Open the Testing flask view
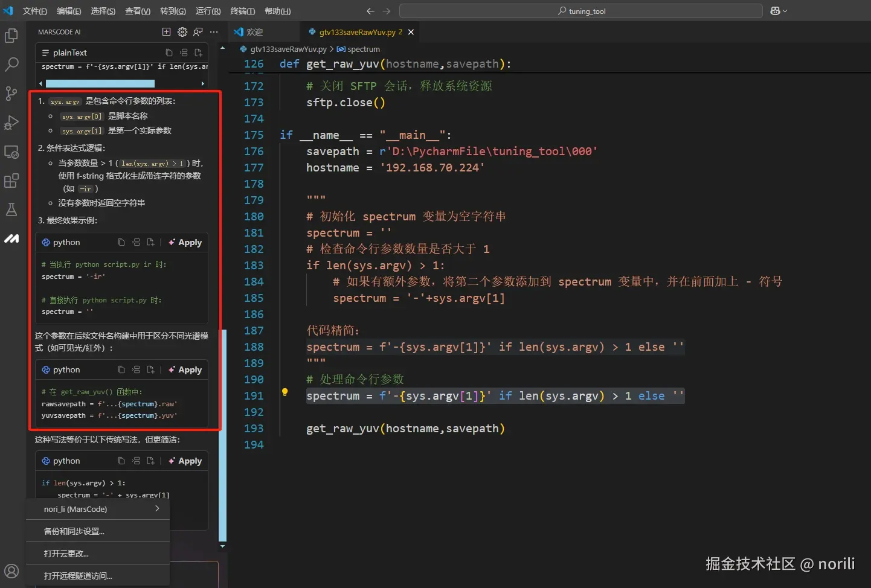 click(x=11, y=209)
